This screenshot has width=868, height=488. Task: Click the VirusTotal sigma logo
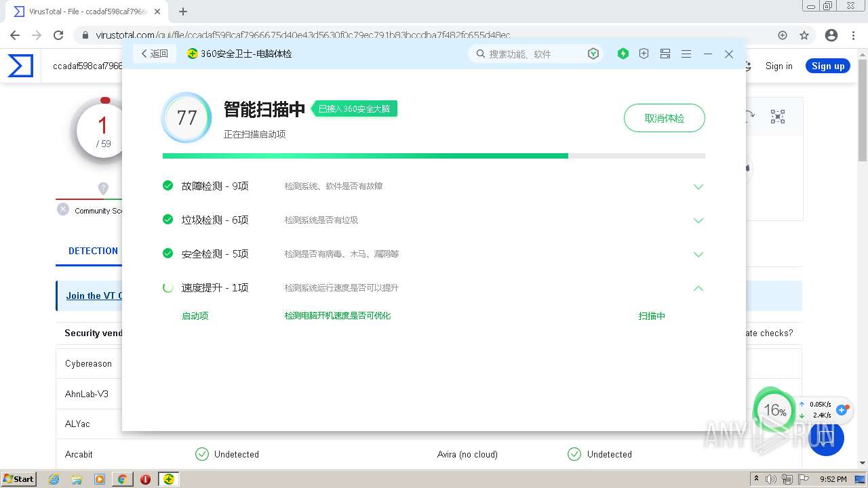click(x=20, y=66)
